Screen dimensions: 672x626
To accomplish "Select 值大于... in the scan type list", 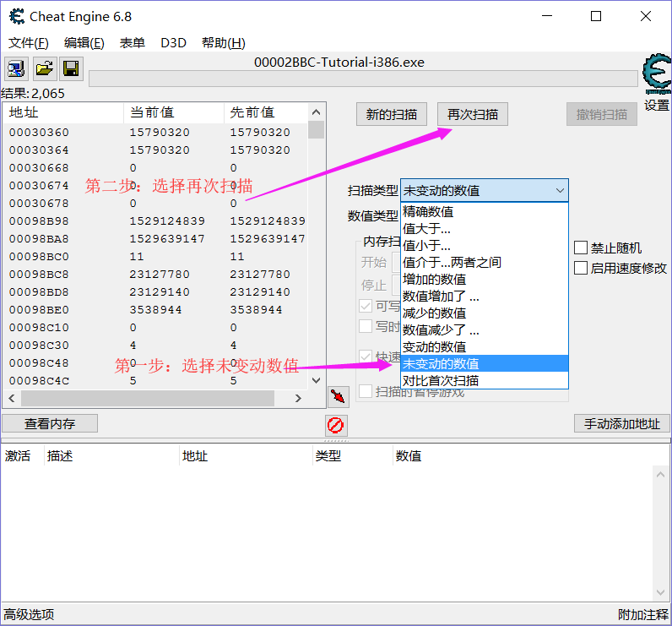I will (x=485, y=229).
